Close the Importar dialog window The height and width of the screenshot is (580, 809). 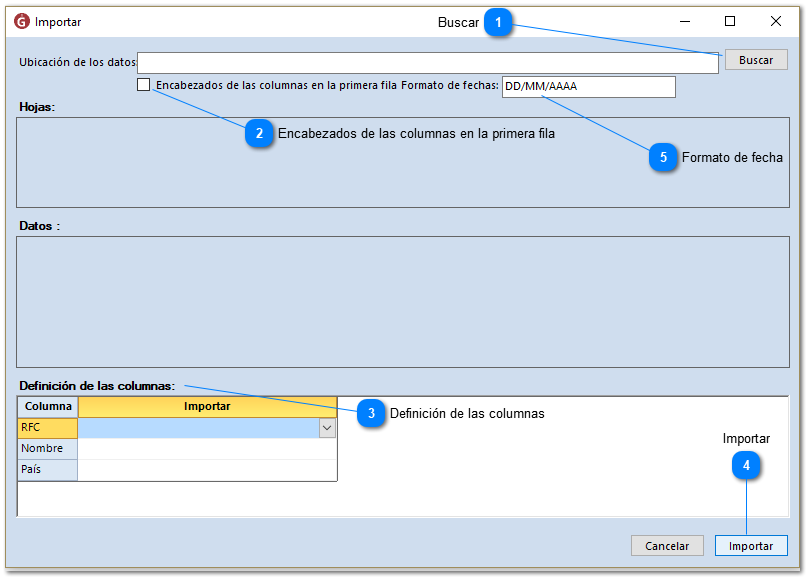click(x=775, y=21)
